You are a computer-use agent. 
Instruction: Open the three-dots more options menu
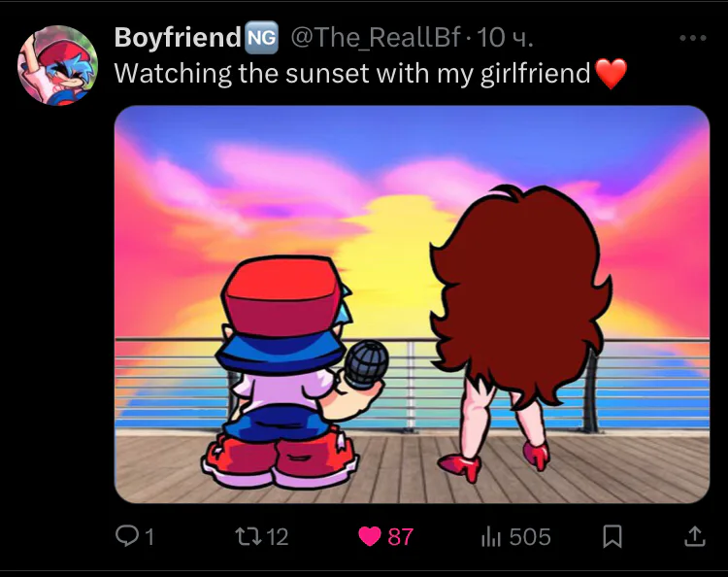pos(693,38)
